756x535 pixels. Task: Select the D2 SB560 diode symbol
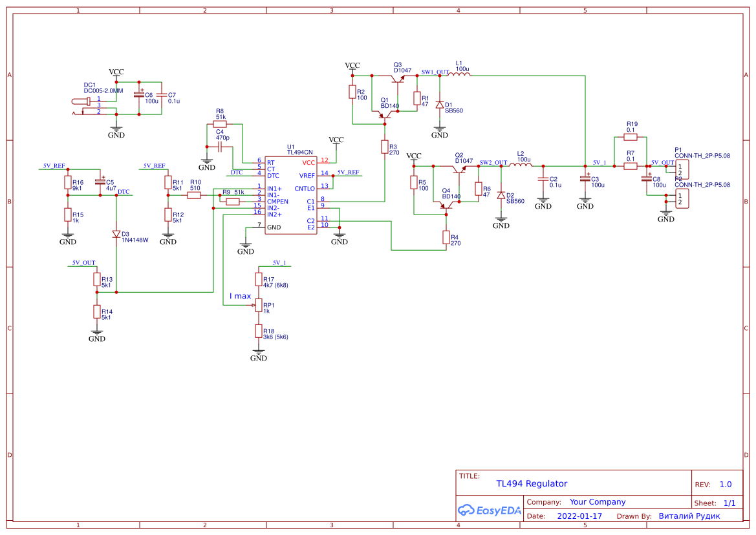pos(501,195)
